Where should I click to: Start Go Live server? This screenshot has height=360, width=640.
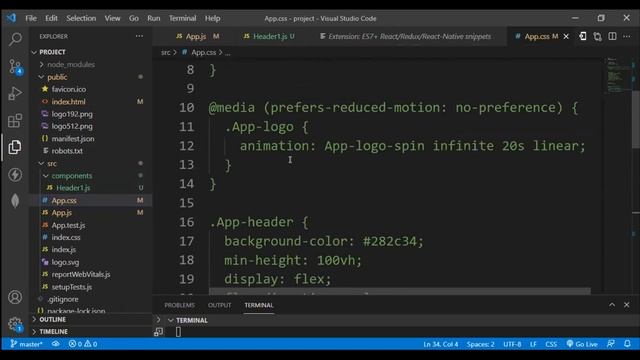pyautogui.click(x=582, y=344)
